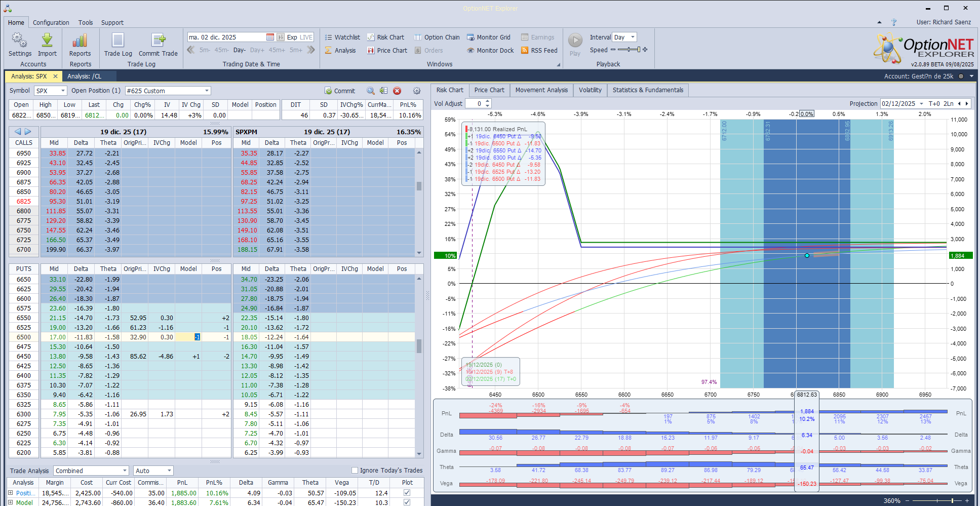Open the Trade Log icon
This screenshot has width=980, height=506.
(118, 41)
